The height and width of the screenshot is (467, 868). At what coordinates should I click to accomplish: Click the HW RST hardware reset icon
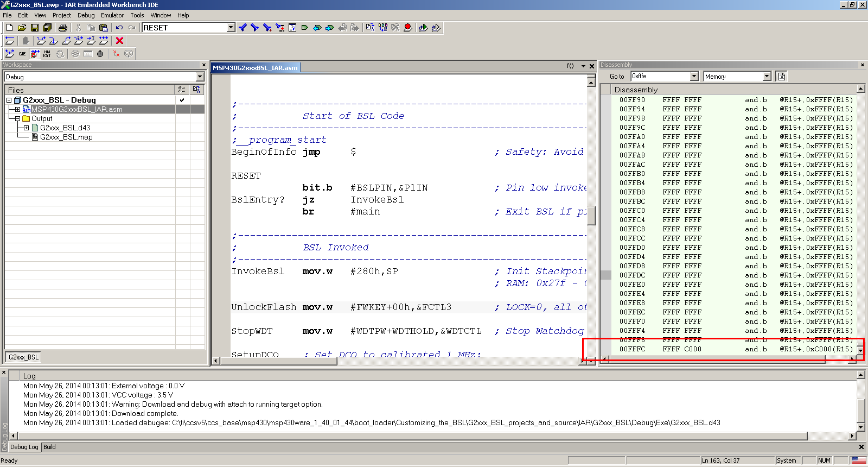[47, 54]
